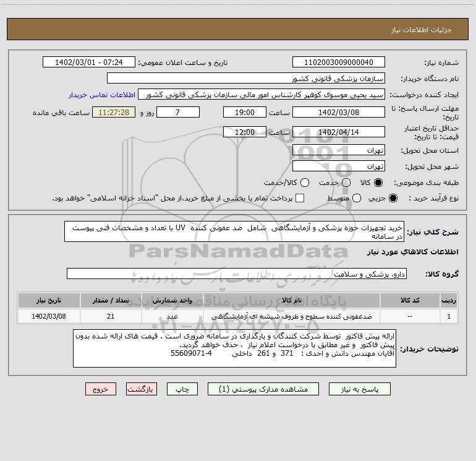
Task: Click the واحد شمارش column header
Action: 172,300
